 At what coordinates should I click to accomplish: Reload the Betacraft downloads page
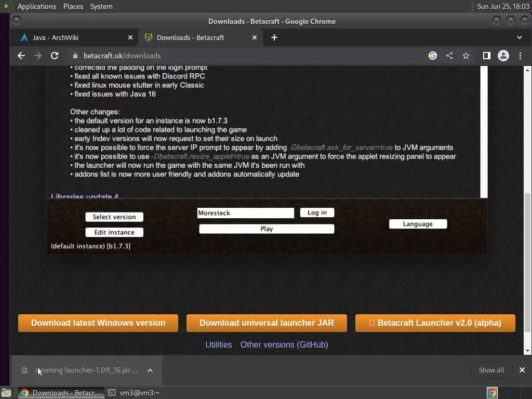pos(55,56)
